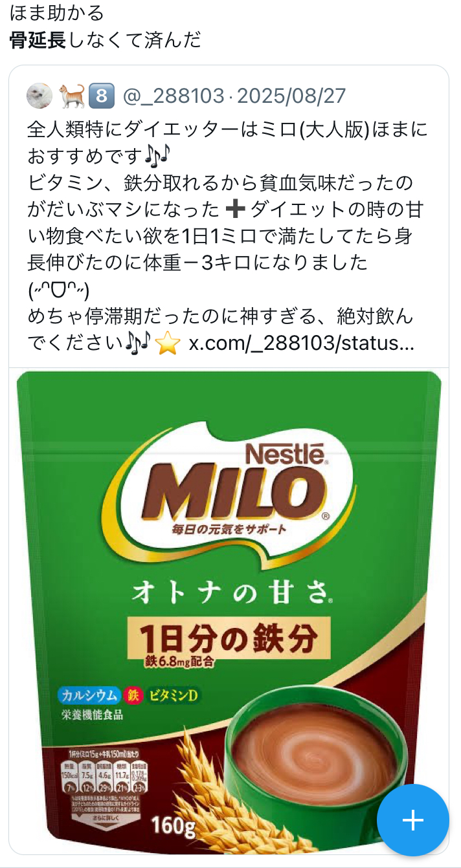461x868 pixels.
Task: Tap the blue compose plus button
Action: [x=412, y=819]
